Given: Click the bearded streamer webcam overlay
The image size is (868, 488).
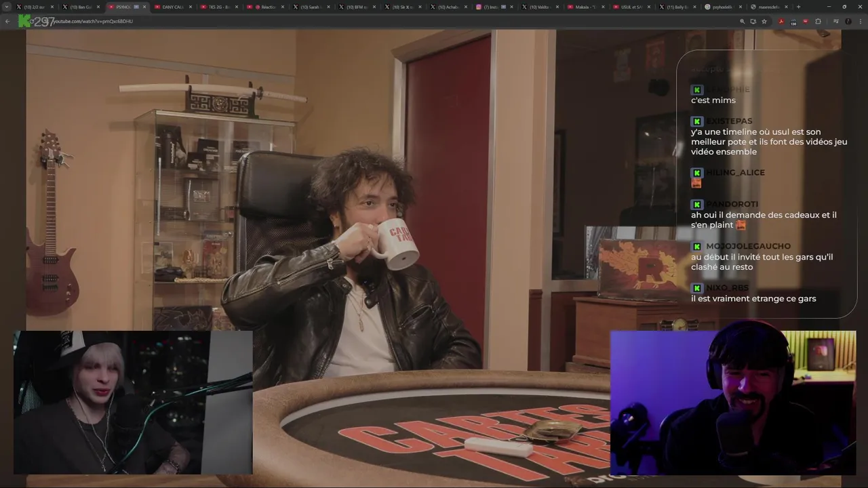Looking at the screenshot, I should (733, 403).
